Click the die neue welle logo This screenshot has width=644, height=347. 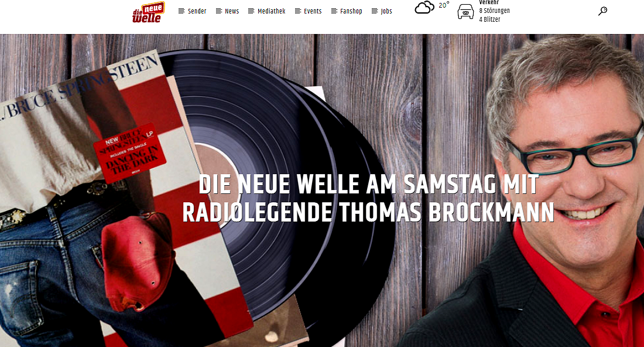148,12
